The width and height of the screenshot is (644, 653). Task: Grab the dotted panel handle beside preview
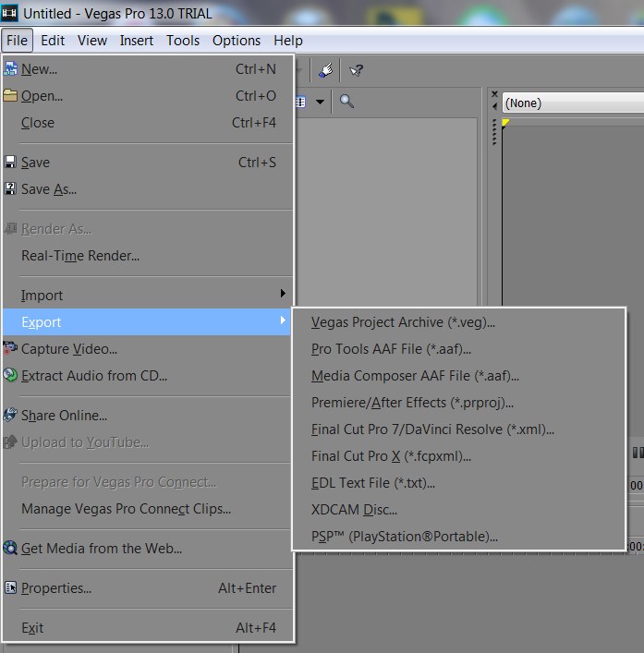pos(494,132)
